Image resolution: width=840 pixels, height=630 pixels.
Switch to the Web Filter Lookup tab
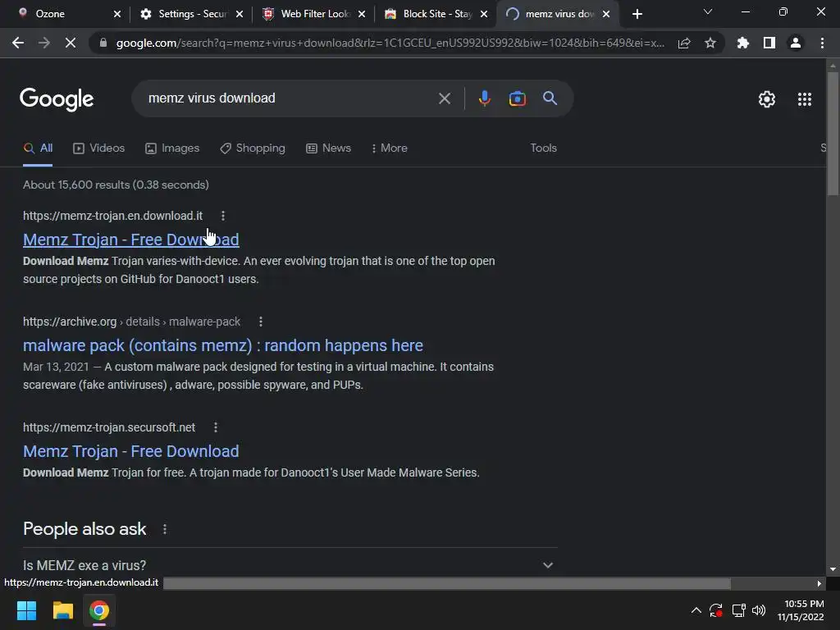click(314, 14)
